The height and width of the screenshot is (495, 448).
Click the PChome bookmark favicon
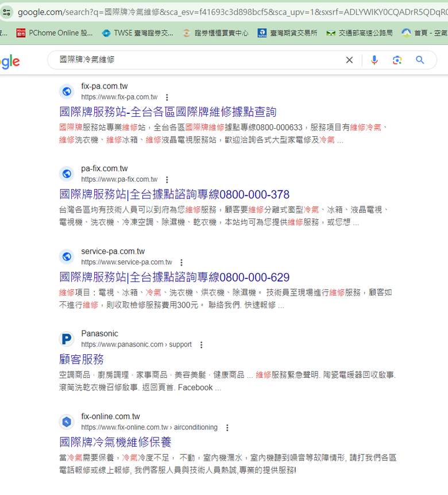21,33
